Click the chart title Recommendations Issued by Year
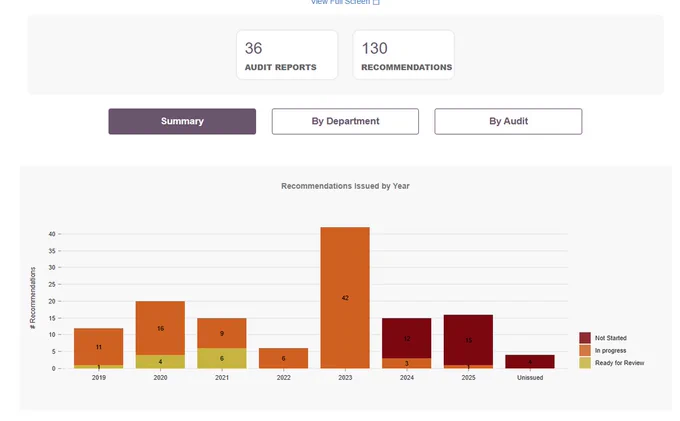Screen dimensions: 680x421 pos(345,186)
